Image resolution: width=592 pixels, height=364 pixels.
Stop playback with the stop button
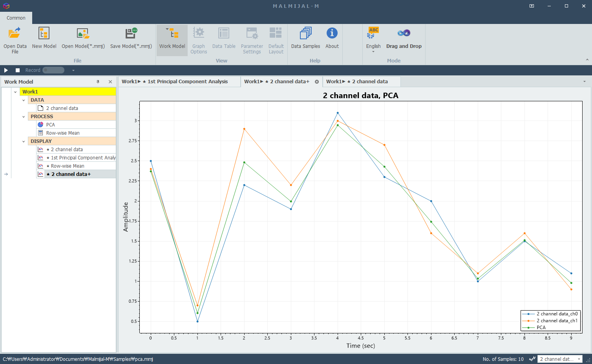pyautogui.click(x=18, y=70)
